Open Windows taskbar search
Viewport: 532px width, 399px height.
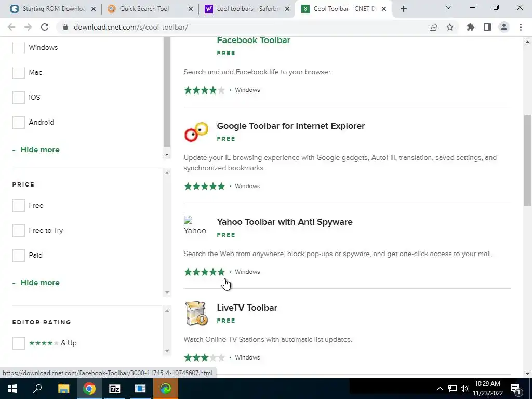[x=37, y=389]
